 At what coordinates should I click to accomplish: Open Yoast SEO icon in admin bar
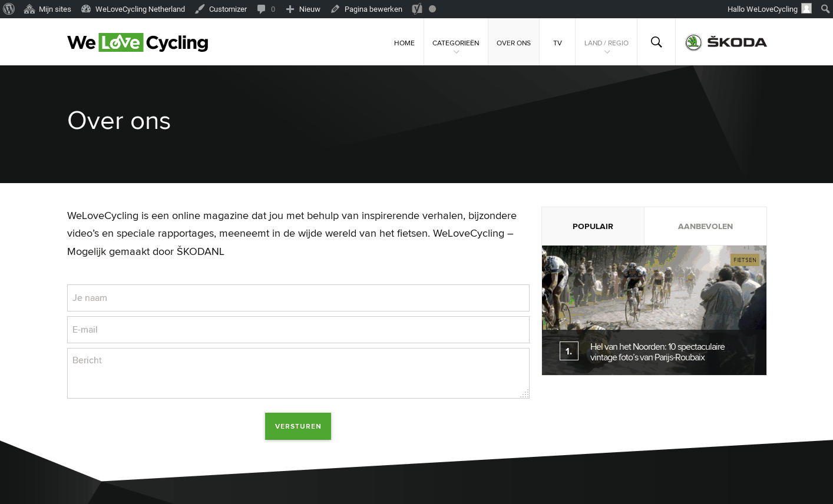[417, 9]
